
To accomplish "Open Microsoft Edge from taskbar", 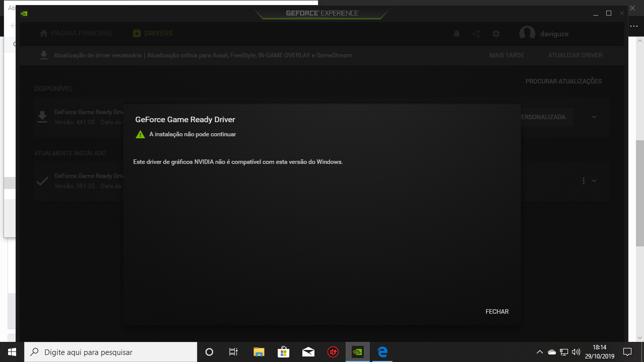I will pyautogui.click(x=382, y=352).
